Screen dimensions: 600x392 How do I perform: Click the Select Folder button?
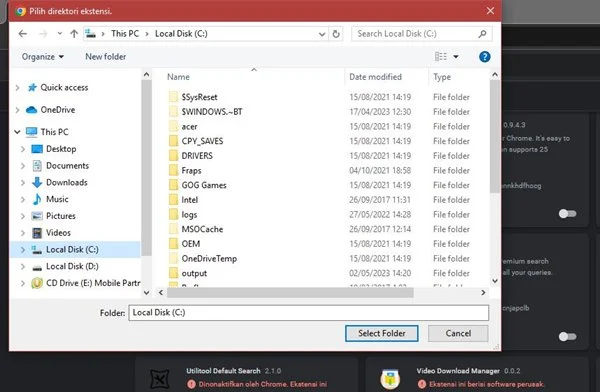pos(382,333)
